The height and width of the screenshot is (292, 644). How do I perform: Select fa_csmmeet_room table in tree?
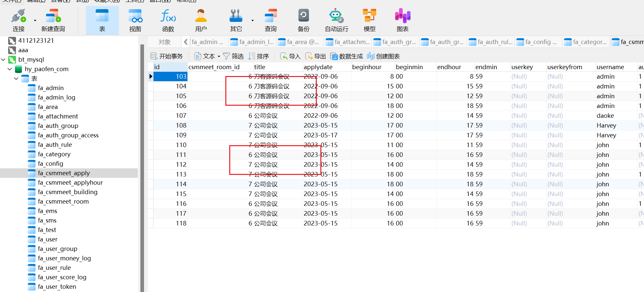tap(63, 202)
